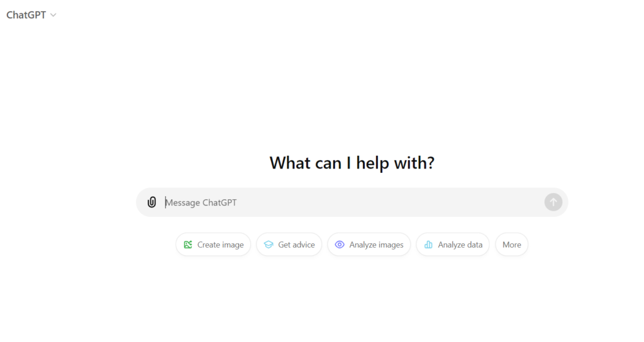Click the placeholder text Message ChatGPT
The image size is (644, 342).
click(x=201, y=202)
